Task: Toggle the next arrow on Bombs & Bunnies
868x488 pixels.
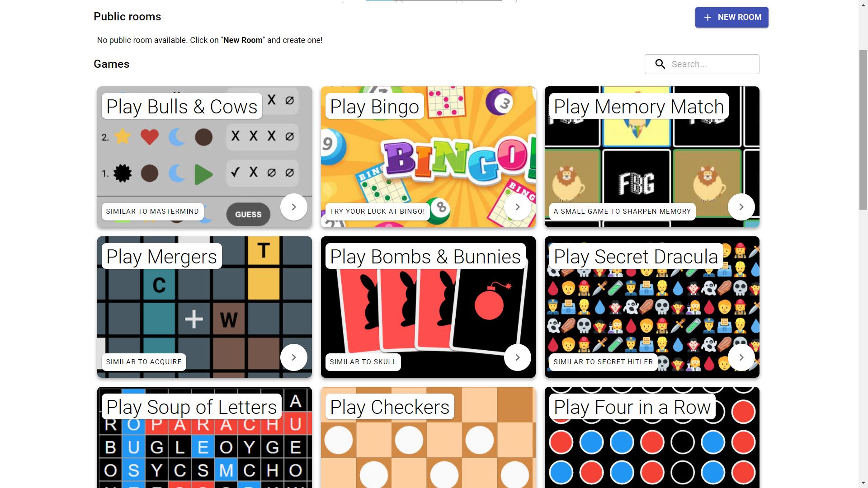Action: (x=517, y=357)
